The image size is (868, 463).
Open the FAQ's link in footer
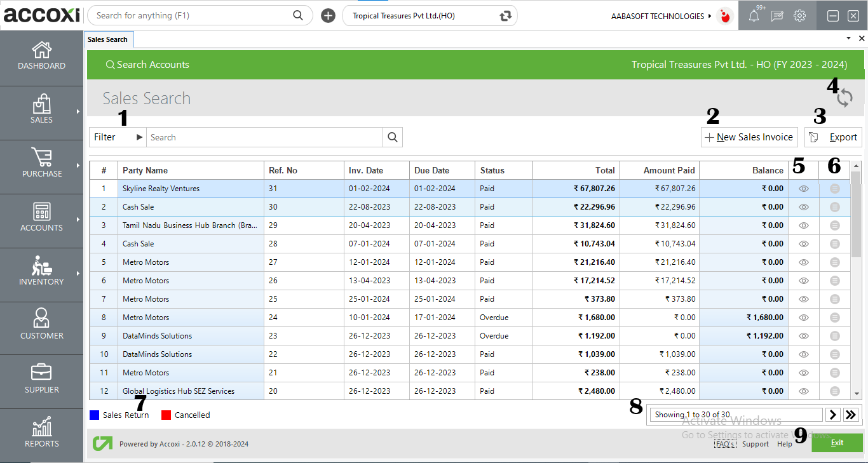pyautogui.click(x=725, y=444)
